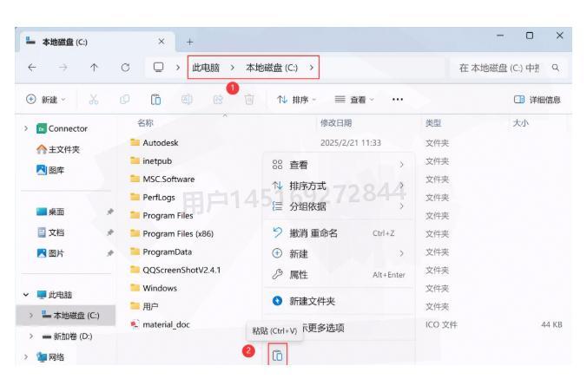
Task: Open 排序方式 submenu in context menu
Action: pos(339,186)
